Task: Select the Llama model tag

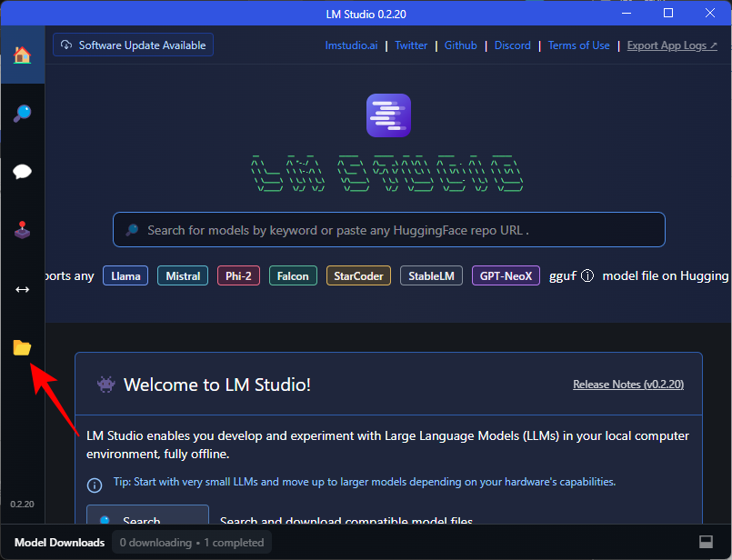Action: click(125, 275)
